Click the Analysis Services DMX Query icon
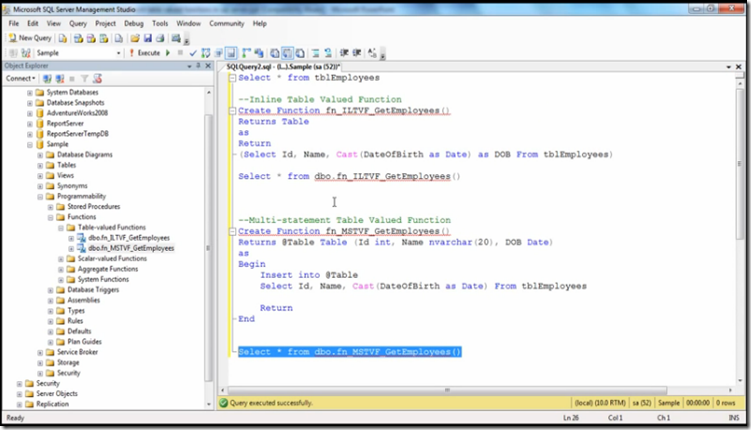751x430 pixels. 91,38
